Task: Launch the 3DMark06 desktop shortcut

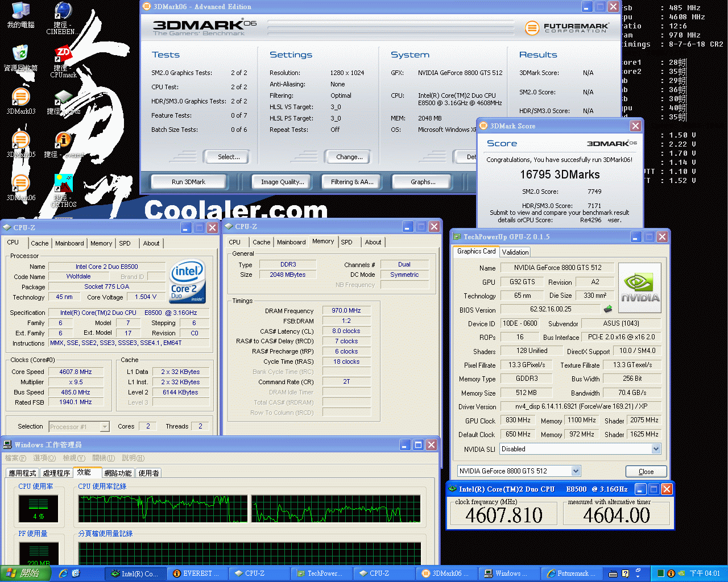Action: coord(20,188)
